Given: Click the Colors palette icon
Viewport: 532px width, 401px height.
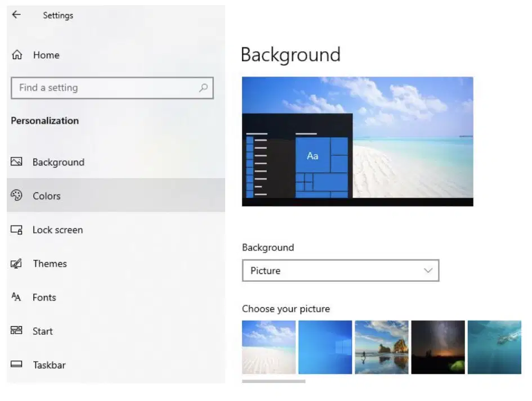Looking at the screenshot, I should (16, 195).
